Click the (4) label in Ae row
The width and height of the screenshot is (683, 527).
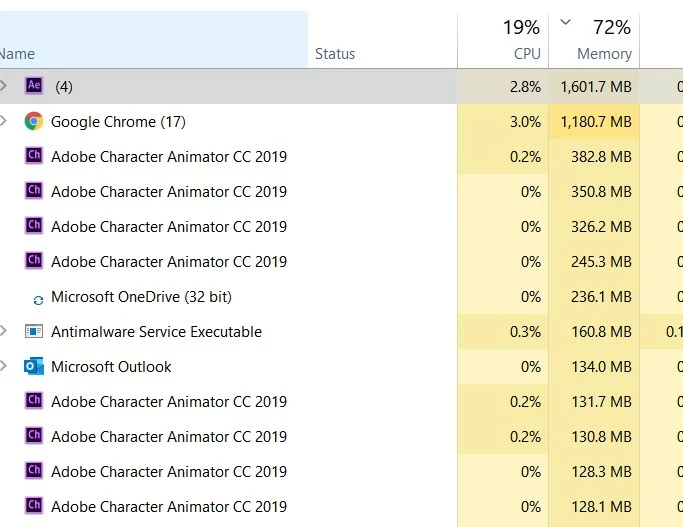point(64,87)
